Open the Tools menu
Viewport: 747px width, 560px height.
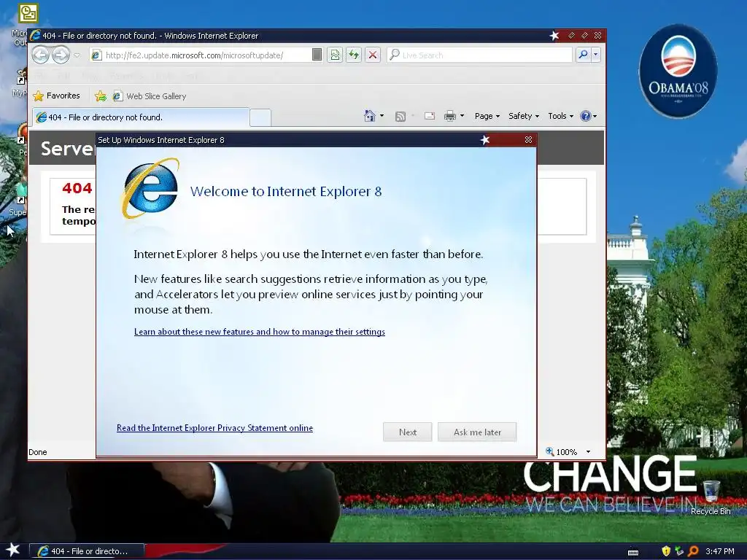561,116
